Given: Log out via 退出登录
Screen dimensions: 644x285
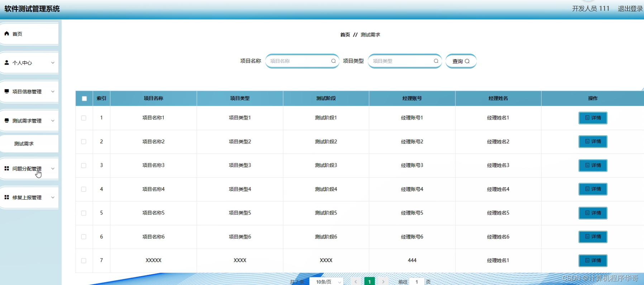Looking at the screenshot, I should click(630, 9).
